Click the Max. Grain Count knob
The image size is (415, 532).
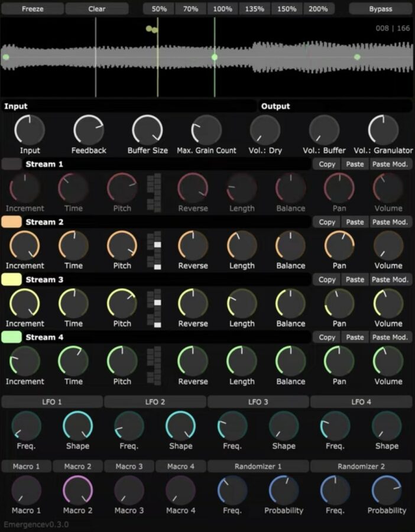point(206,129)
